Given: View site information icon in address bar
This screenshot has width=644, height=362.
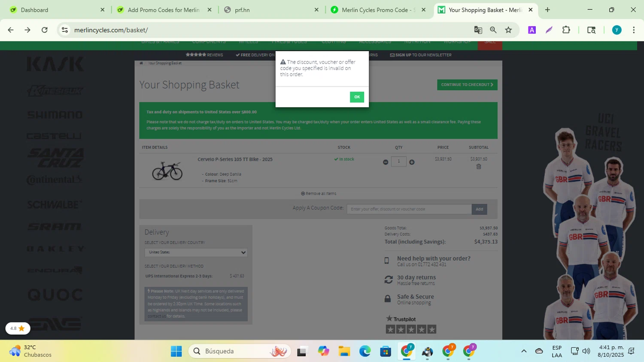Looking at the screenshot, I should (65, 30).
